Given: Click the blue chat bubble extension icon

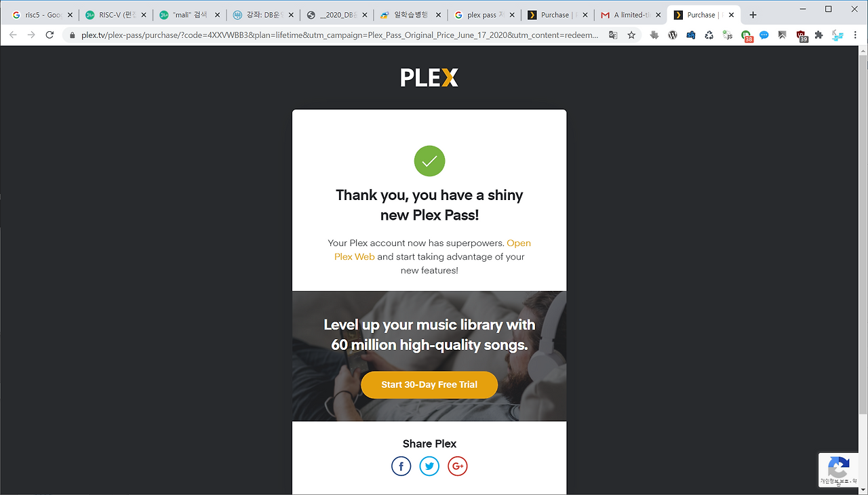Looking at the screenshot, I should (x=764, y=35).
